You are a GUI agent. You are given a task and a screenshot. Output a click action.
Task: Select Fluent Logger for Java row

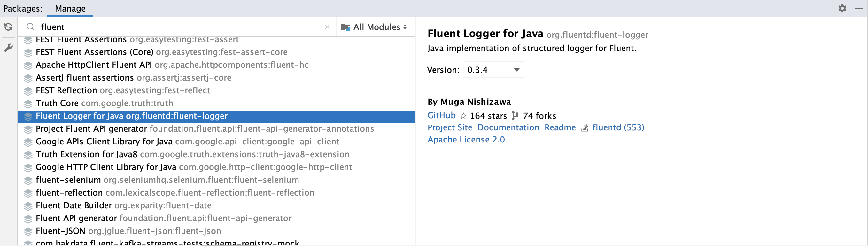[x=216, y=116]
